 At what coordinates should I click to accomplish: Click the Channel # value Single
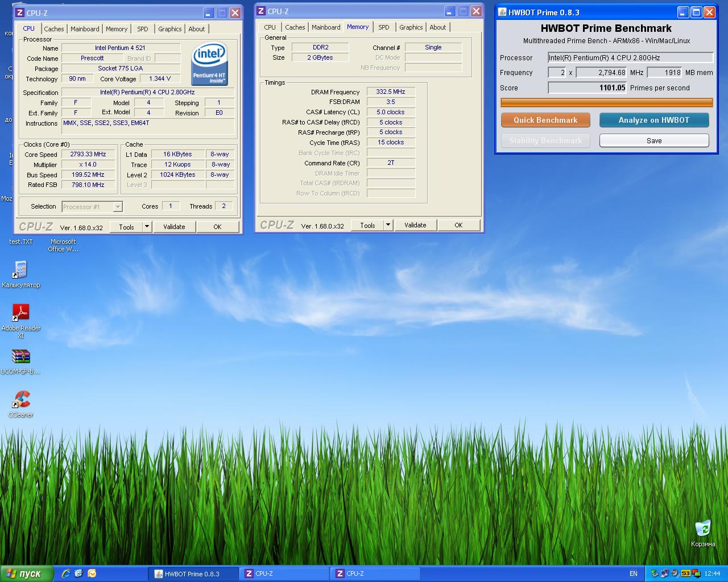click(x=433, y=47)
